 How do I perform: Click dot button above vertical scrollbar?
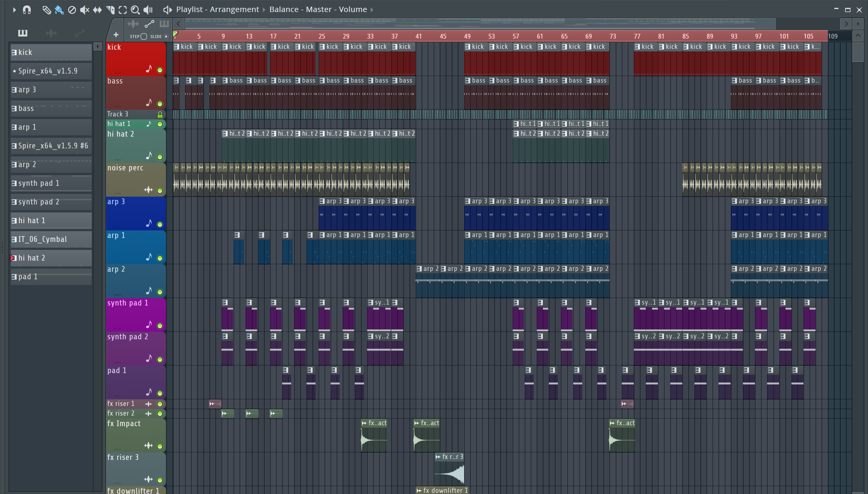(858, 24)
